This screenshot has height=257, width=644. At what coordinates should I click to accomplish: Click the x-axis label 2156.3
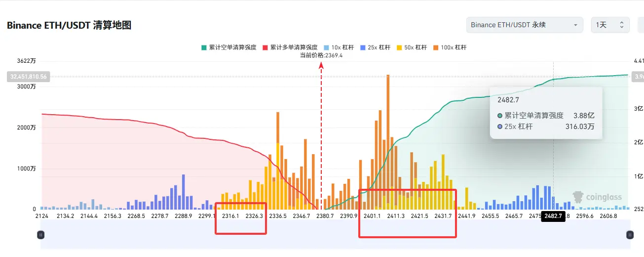point(113,216)
